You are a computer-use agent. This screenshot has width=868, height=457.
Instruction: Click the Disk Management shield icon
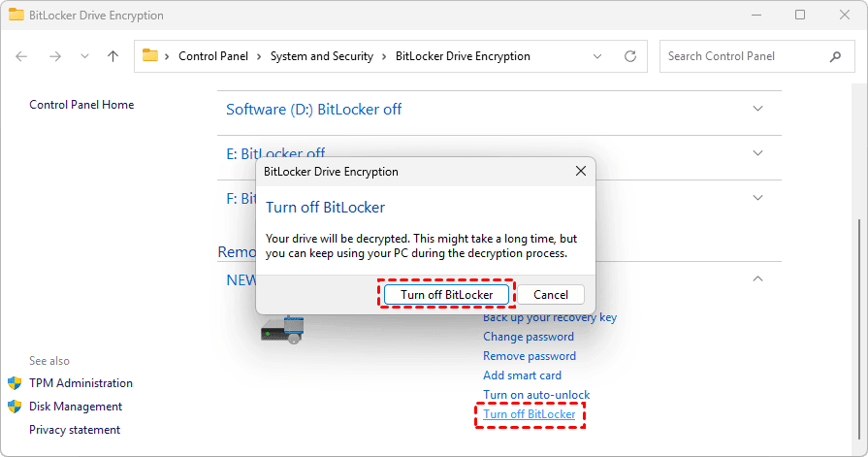[x=15, y=407]
